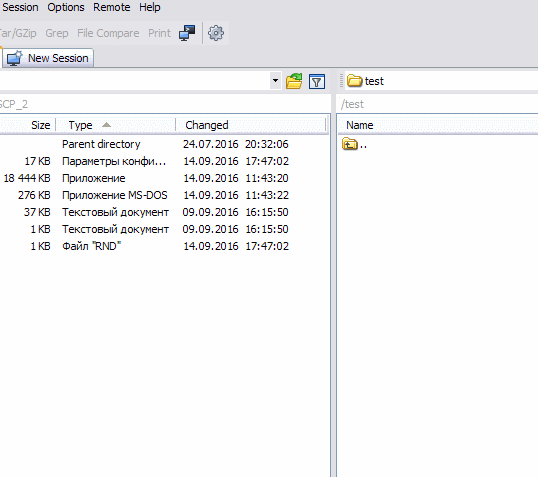The width and height of the screenshot is (538, 477).
Task: Click the File Compare toolbar button
Action: tap(108, 33)
